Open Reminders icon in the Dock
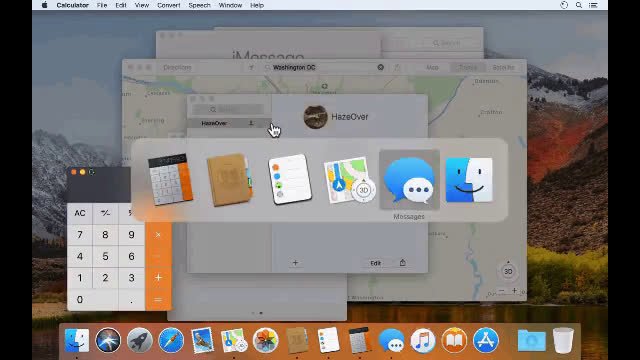640x360 pixels. point(328,340)
